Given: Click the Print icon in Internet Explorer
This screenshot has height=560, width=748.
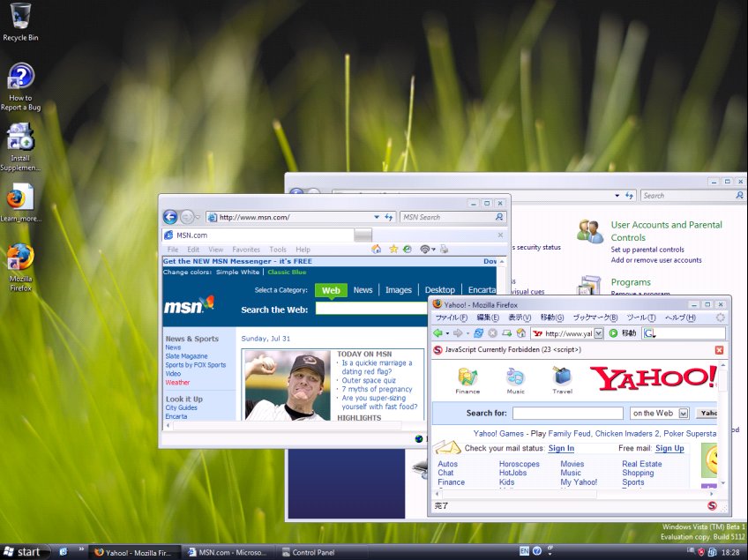Looking at the screenshot, I should (x=445, y=249).
